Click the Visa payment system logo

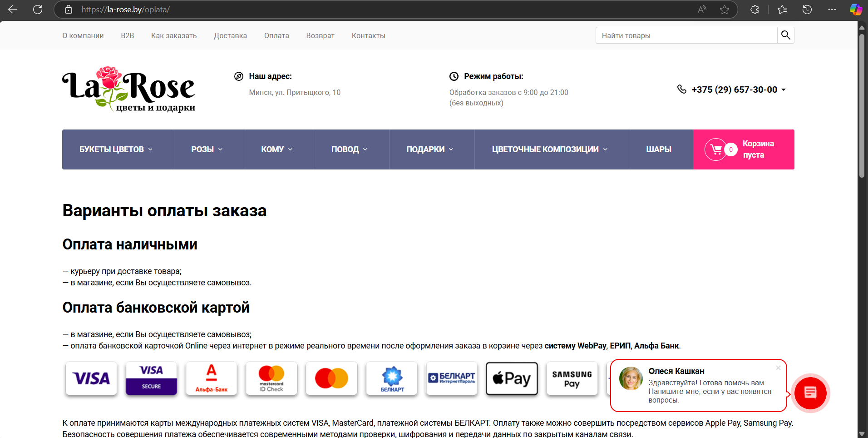tap(91, 378)
